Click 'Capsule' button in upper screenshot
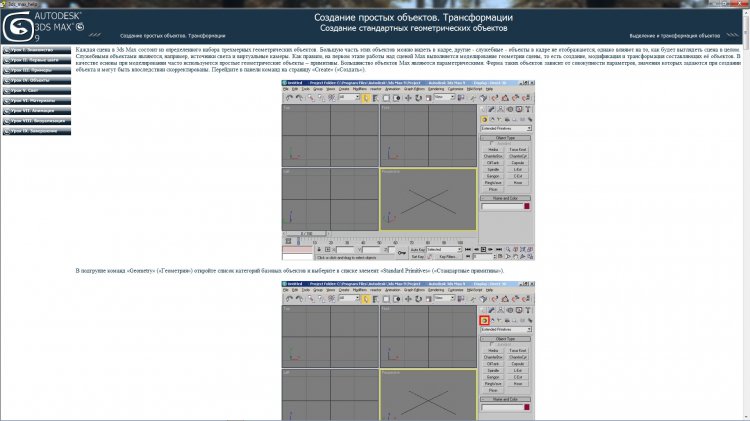Image resolution: width=750 pixels, height=421 pixels. [518, 163]
